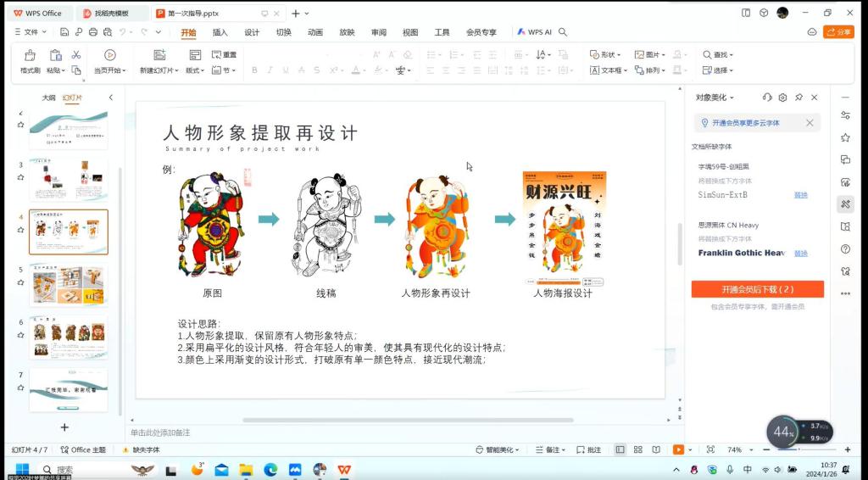
Task: Click the Comments (批注) status bar icon
Action: [x=589, y=449]
